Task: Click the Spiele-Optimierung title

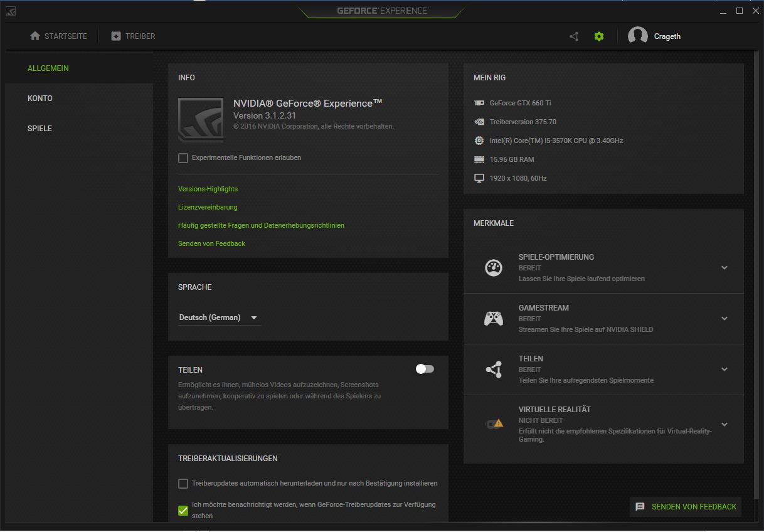Action: [556, 257]
